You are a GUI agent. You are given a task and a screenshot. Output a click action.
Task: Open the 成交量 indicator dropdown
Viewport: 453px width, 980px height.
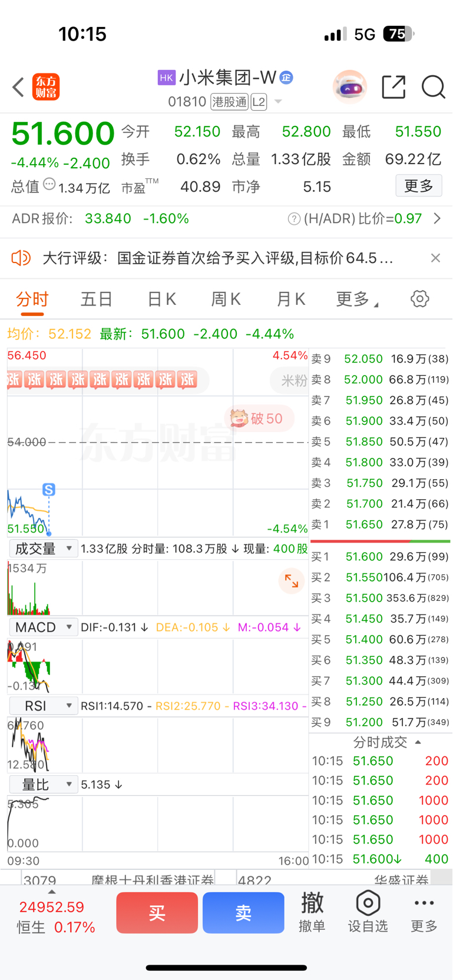44,549
